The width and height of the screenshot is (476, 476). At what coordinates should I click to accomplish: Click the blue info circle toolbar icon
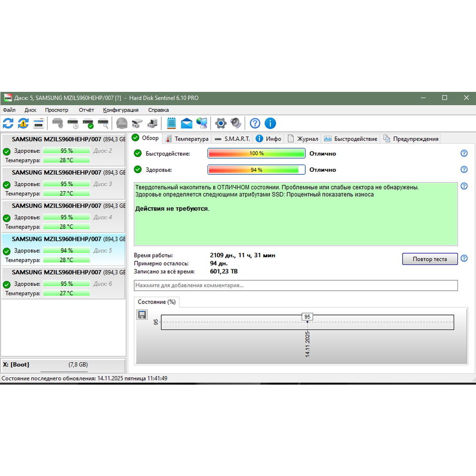270,123
